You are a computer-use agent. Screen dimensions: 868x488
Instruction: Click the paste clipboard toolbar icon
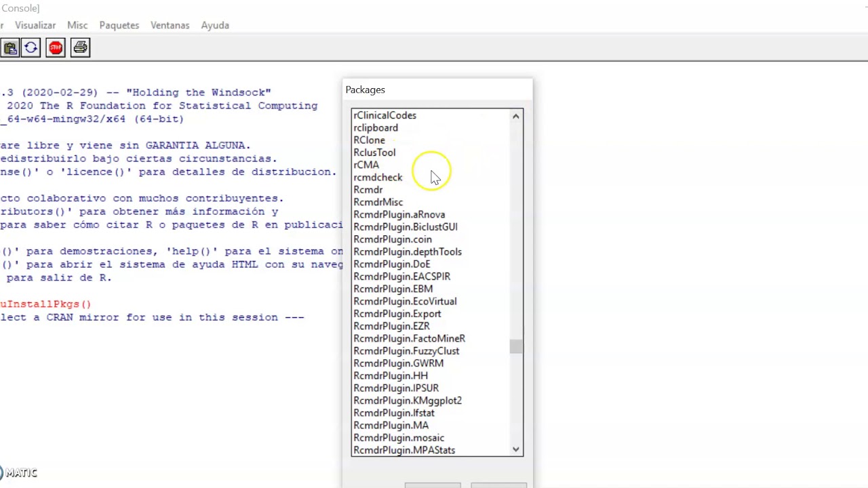pos(9,47)
